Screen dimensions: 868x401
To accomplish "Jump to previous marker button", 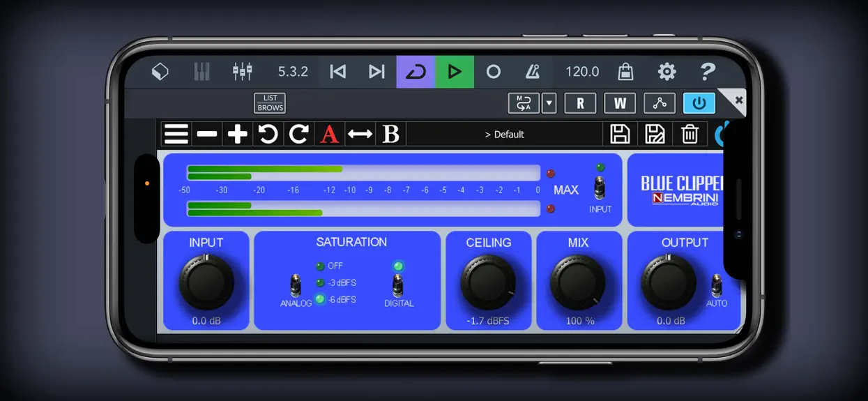I will [x=338, y=72].
